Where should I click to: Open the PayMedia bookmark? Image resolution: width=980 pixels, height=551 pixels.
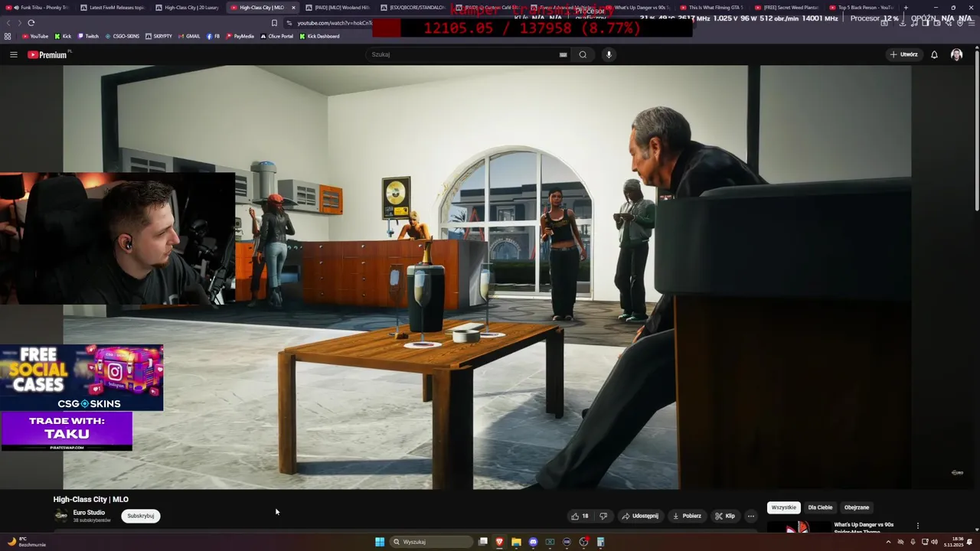[240, 36]
